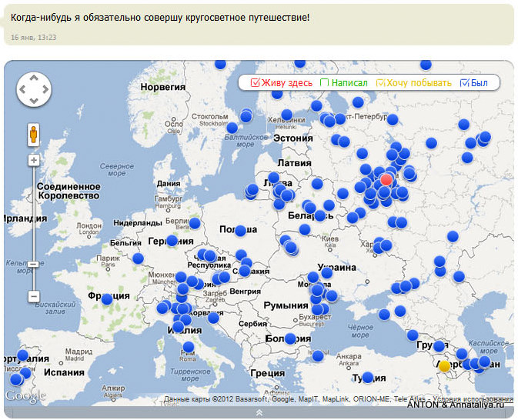This screenshot has width=518, height=420.
Task: Pan the map down with arrow control
Action: click(x=34, y=101)
